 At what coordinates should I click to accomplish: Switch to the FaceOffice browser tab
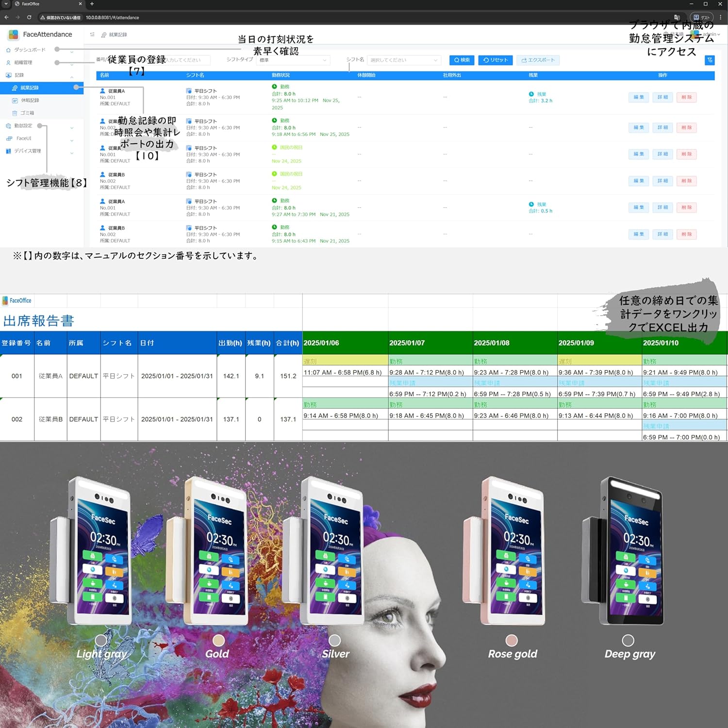tap(30, 4)
